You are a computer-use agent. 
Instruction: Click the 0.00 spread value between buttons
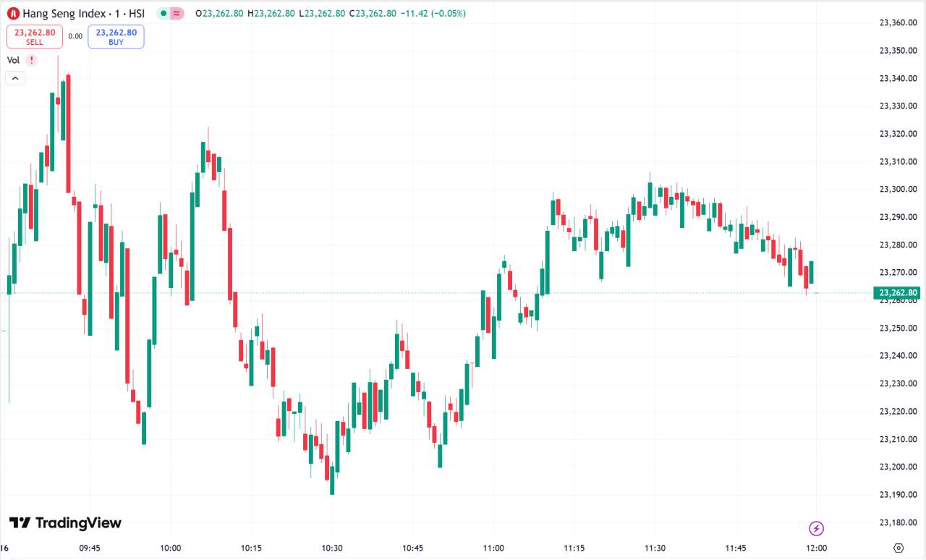click(75, 36)
